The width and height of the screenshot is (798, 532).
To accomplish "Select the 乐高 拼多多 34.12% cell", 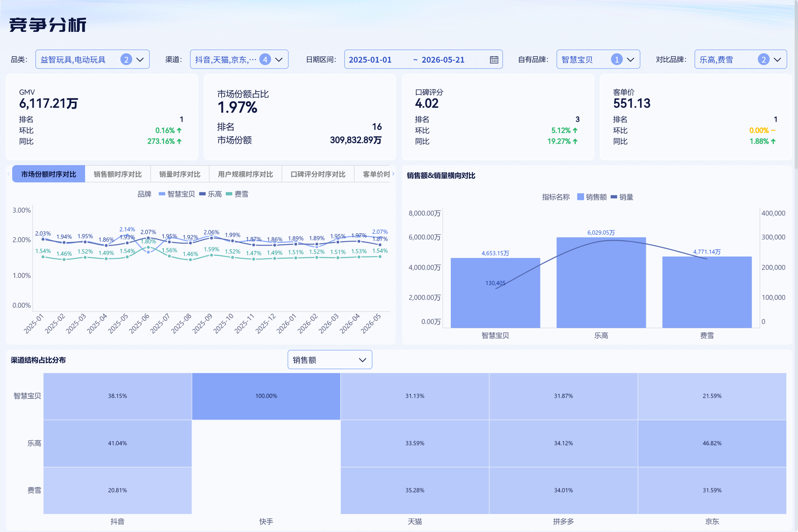I will (x=563, y=443).
